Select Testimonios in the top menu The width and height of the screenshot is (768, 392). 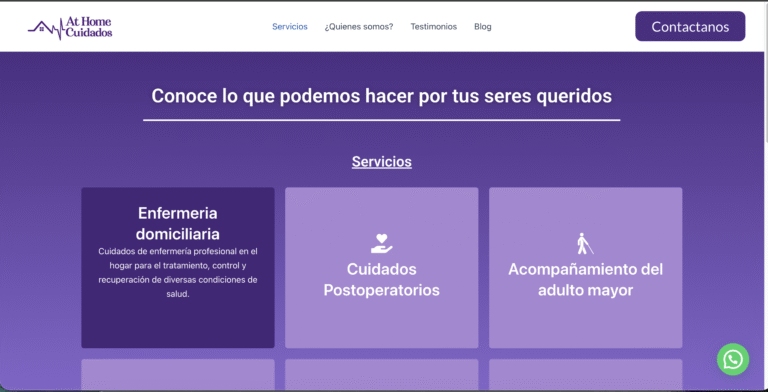(x=433, y=26)
